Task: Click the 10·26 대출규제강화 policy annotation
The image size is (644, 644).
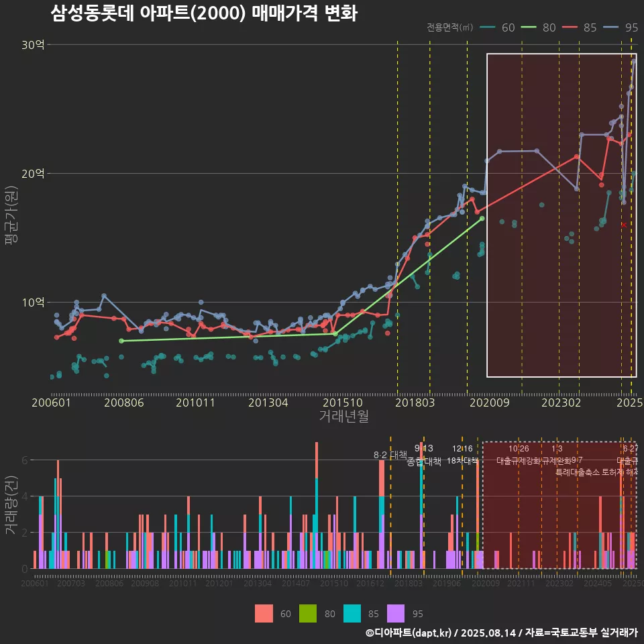Action: point(519,455)
